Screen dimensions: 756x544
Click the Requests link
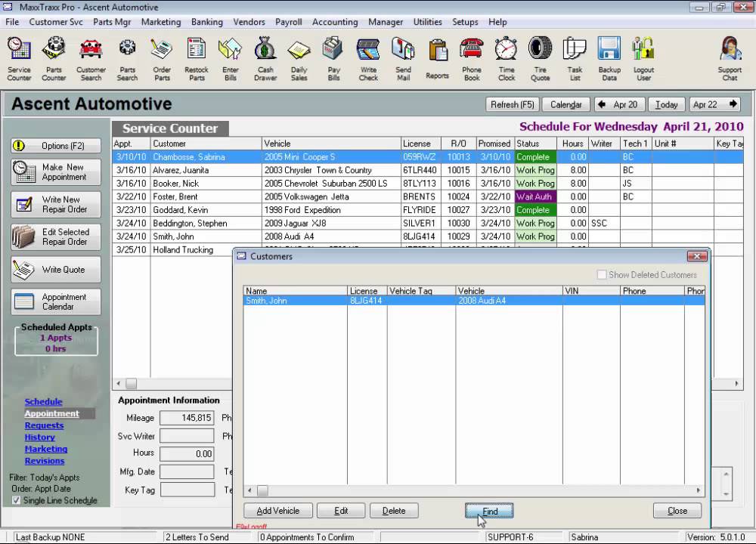click(44, 425)
